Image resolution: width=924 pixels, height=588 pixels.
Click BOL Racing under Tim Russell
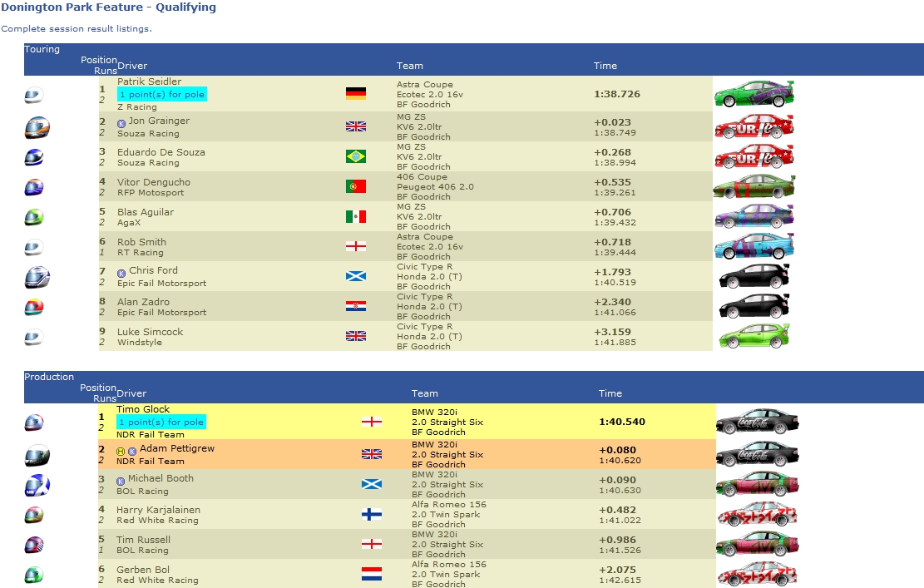point(142,551)
